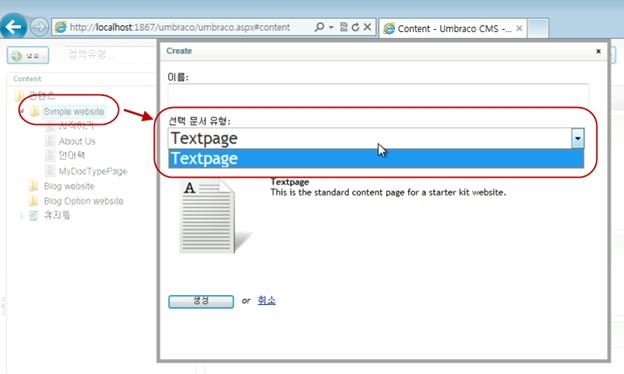Viewport: 624px width, 374px height.
Task: Select the Blog website node
Action: click(69, 186)
